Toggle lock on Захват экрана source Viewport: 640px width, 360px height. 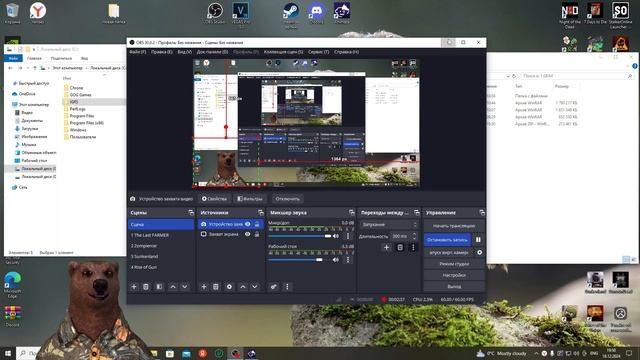pyautogui.click(x=257, y=234)
